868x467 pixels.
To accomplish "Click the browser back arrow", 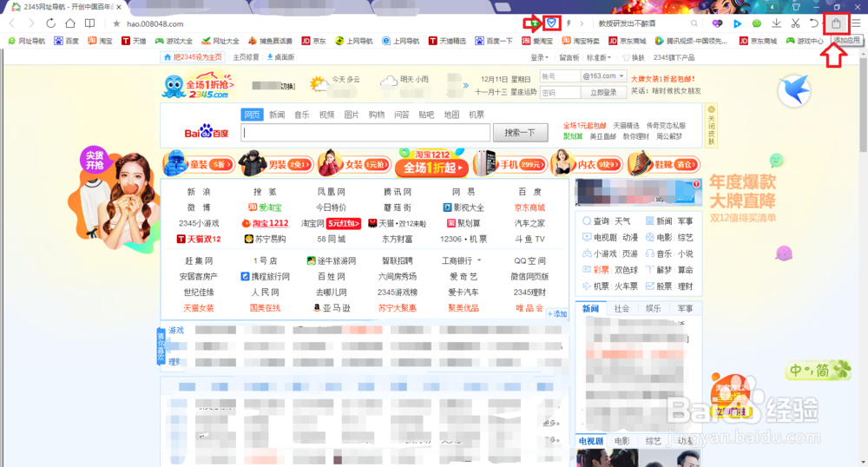I will tap(12, 23).
